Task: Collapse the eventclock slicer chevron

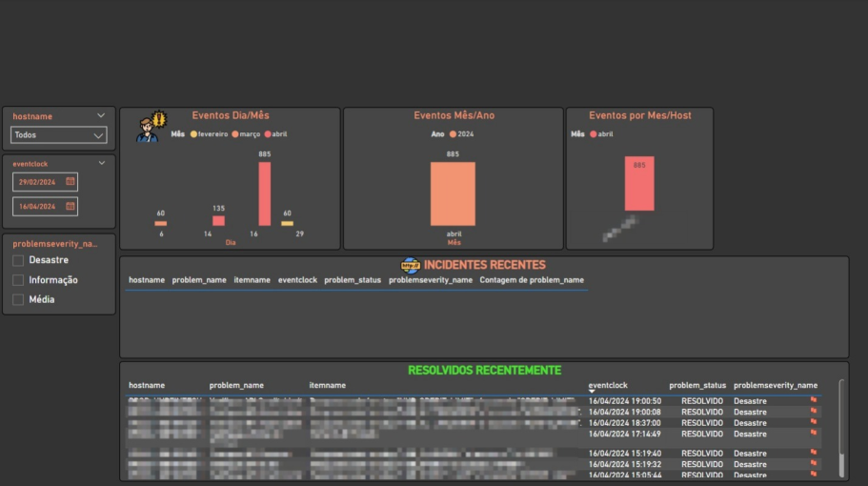Action: click(x=102, y=163)
